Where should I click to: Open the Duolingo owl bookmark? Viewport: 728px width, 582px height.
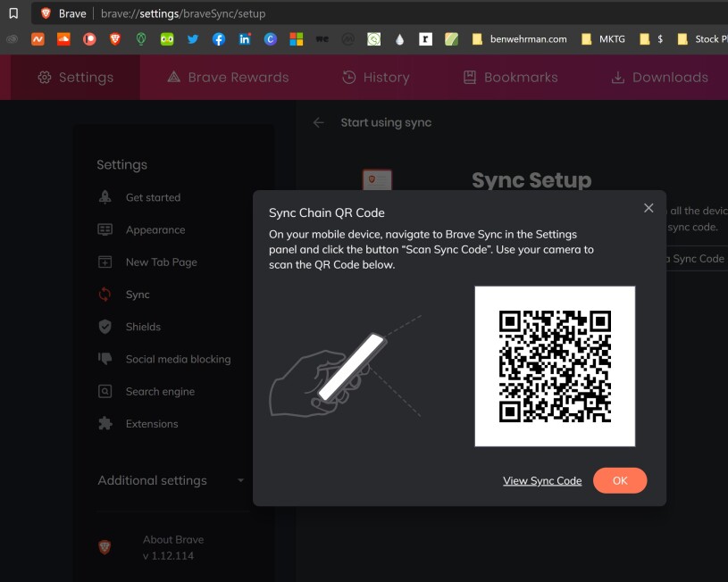[x=167, y=39]
